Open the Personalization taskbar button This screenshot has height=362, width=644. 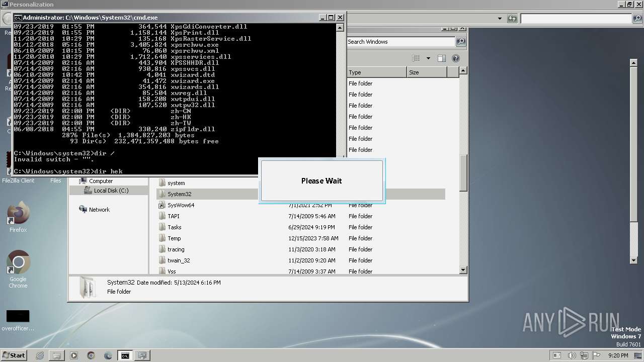(142, 355)
